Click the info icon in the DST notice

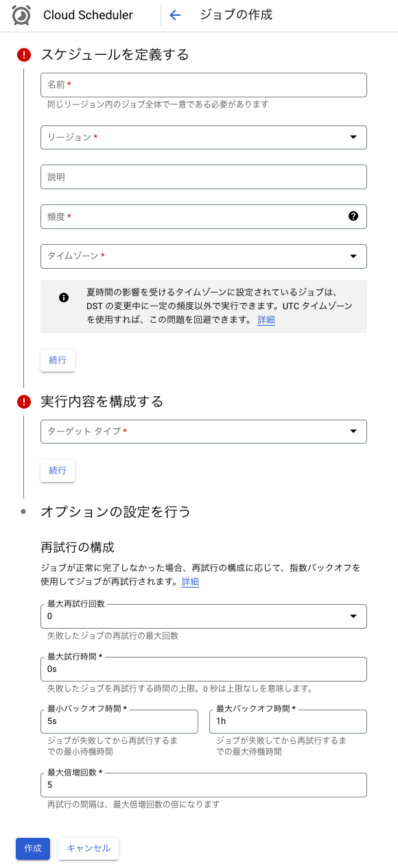(x=64, y=298)
